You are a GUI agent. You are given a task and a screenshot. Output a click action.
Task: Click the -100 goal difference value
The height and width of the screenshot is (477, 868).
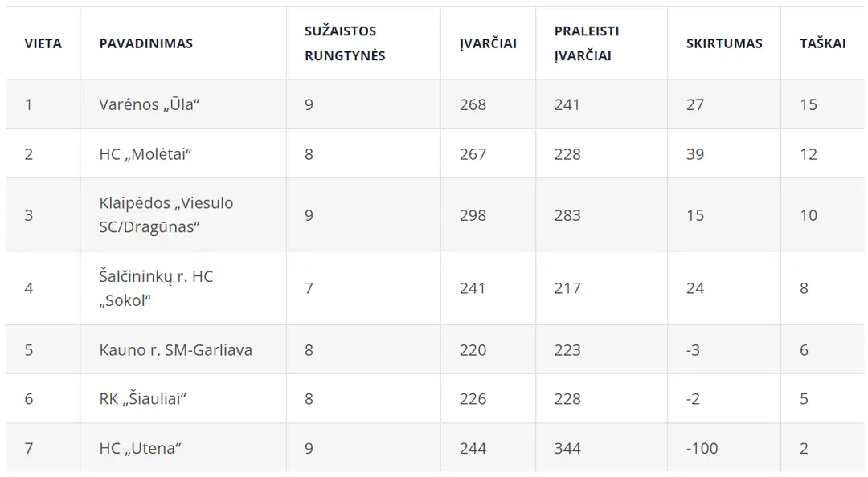702,448
